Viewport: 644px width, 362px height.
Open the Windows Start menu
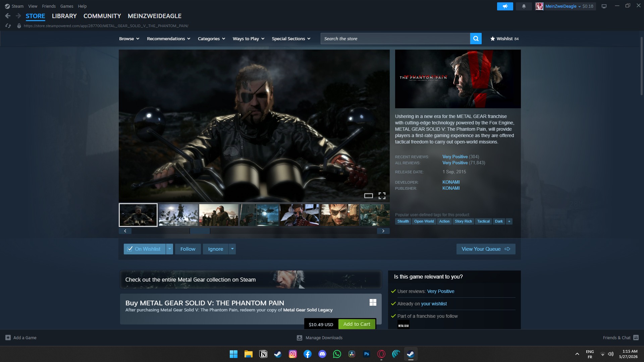point(233,354)
